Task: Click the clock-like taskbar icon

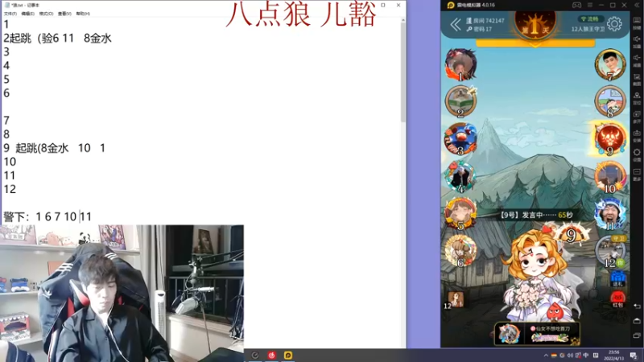Action: click(x=255, y=355)
